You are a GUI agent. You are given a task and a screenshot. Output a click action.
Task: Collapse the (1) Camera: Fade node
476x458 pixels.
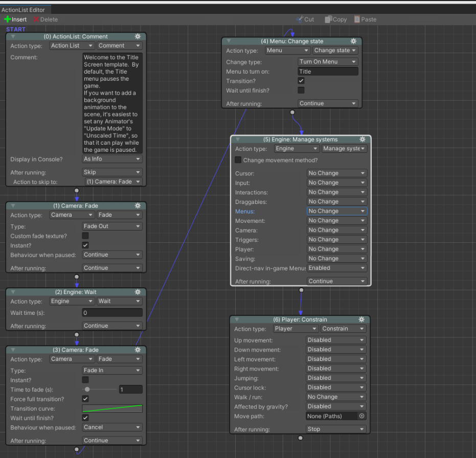pyautogui.click(x=13, y=206)
